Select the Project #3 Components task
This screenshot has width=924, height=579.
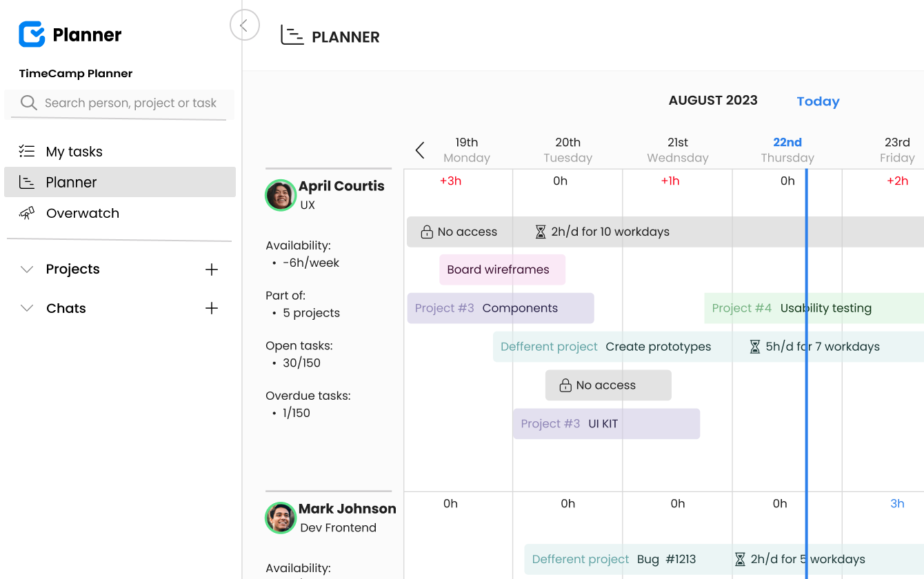pos(500,308)
